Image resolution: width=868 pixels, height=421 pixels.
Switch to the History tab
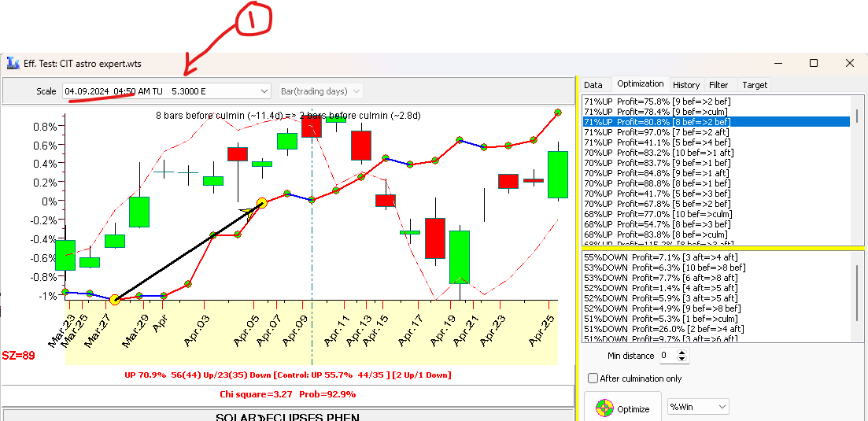tap(686, 85)
